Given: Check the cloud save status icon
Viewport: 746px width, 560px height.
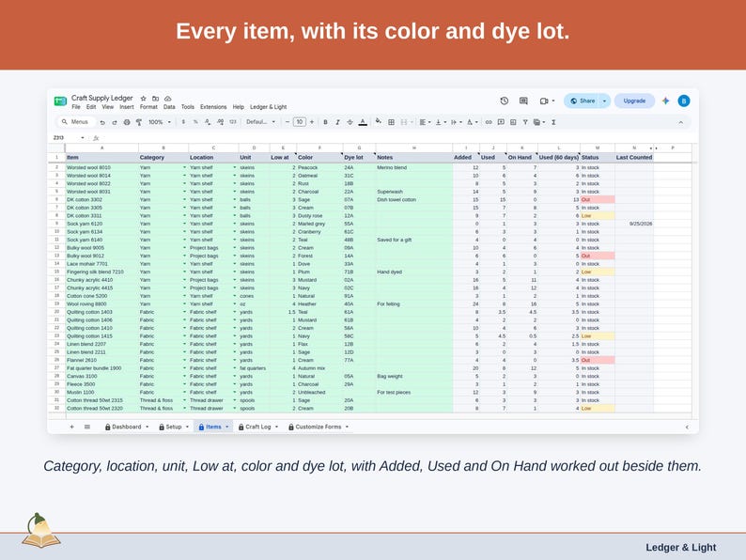Looking at the screenshot, I should [x=168, y=99].
